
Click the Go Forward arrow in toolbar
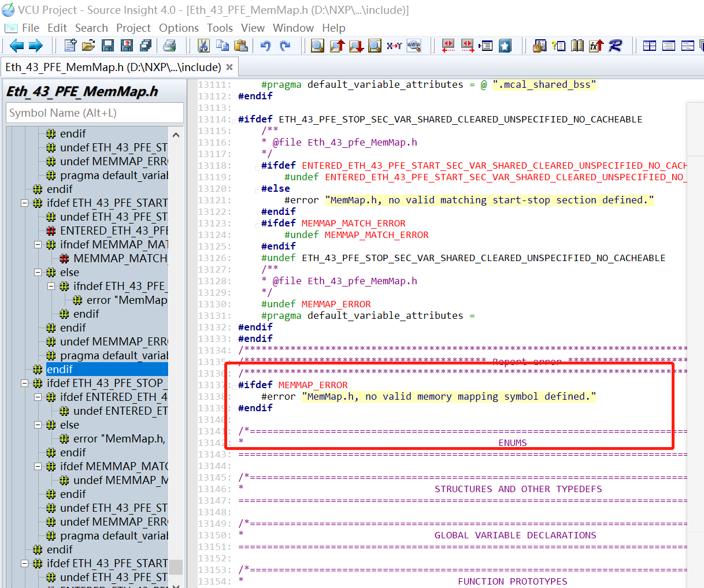coord(36,46)
